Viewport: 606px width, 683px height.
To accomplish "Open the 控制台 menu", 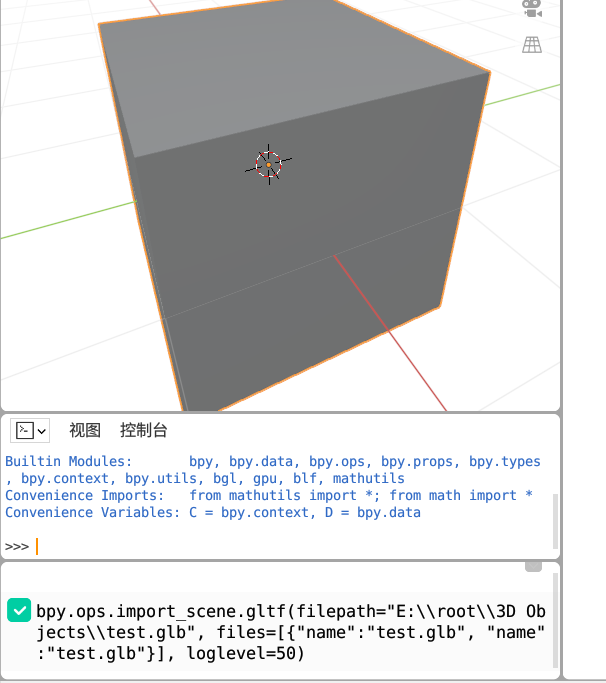I will pyautogui.click(x=144, y=430).
